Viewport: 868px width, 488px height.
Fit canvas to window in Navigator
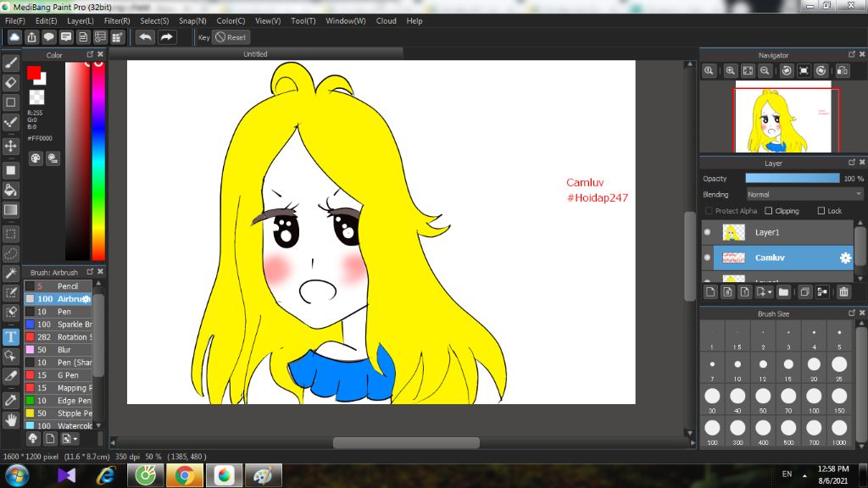coord(748,71)
